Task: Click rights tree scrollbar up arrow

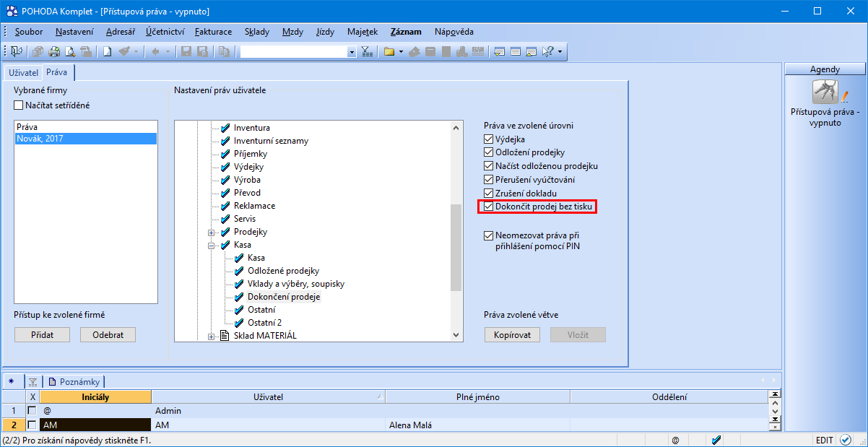Action: point(456,127)
